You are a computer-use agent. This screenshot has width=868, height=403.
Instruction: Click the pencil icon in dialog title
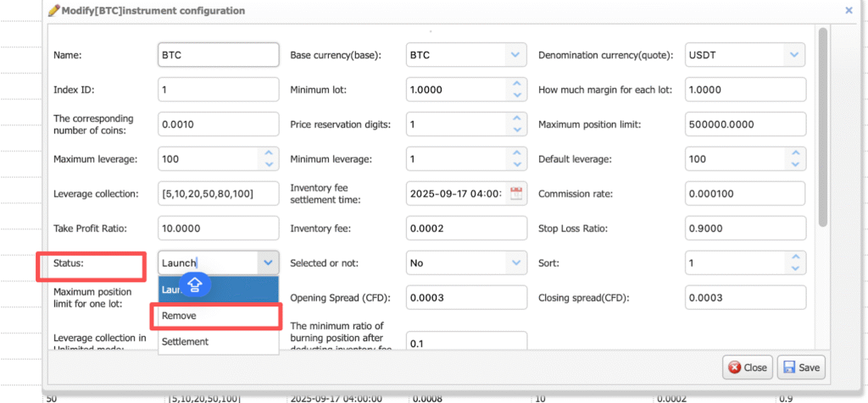tap(54, 11)
